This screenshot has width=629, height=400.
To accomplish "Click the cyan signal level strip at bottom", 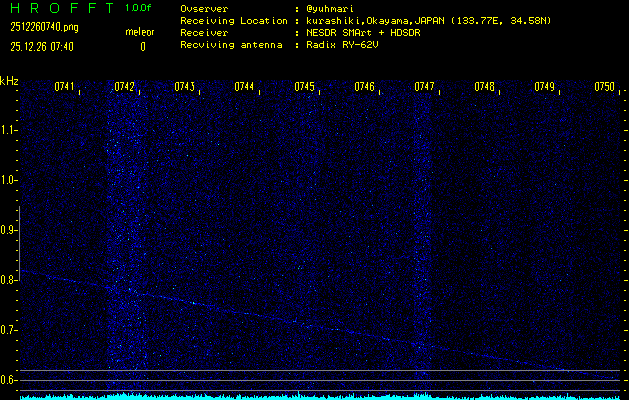I will 320,396.
